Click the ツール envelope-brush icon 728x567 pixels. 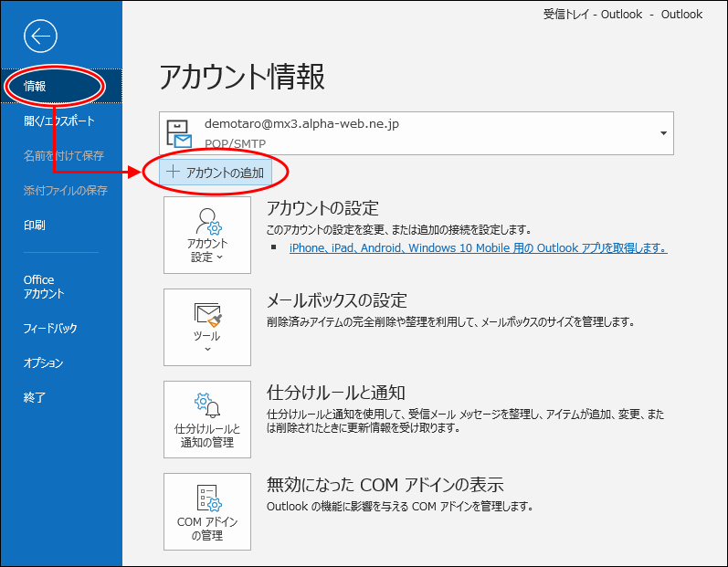207,315
